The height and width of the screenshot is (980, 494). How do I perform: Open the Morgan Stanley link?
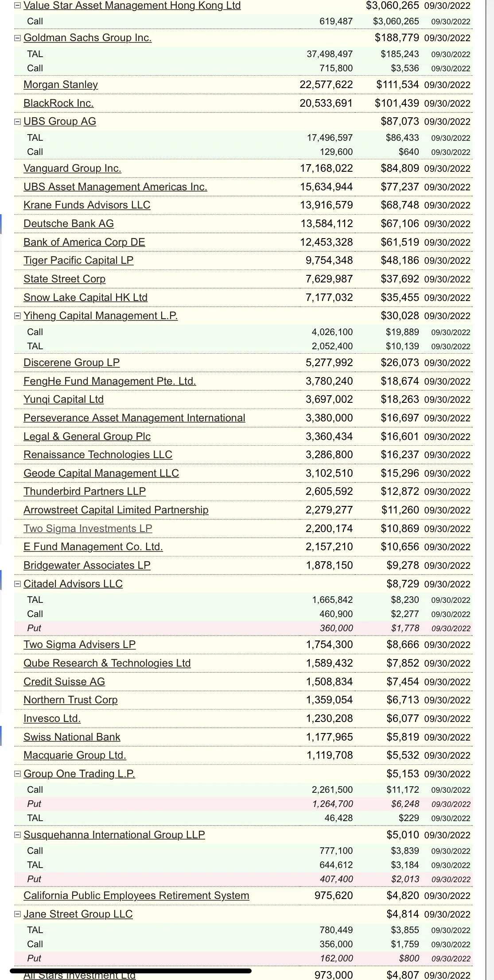61,85
